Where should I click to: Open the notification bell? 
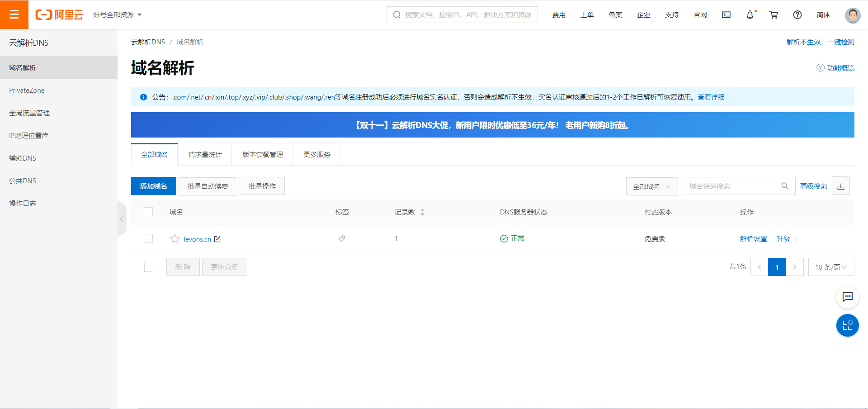[x=750, y=15]
